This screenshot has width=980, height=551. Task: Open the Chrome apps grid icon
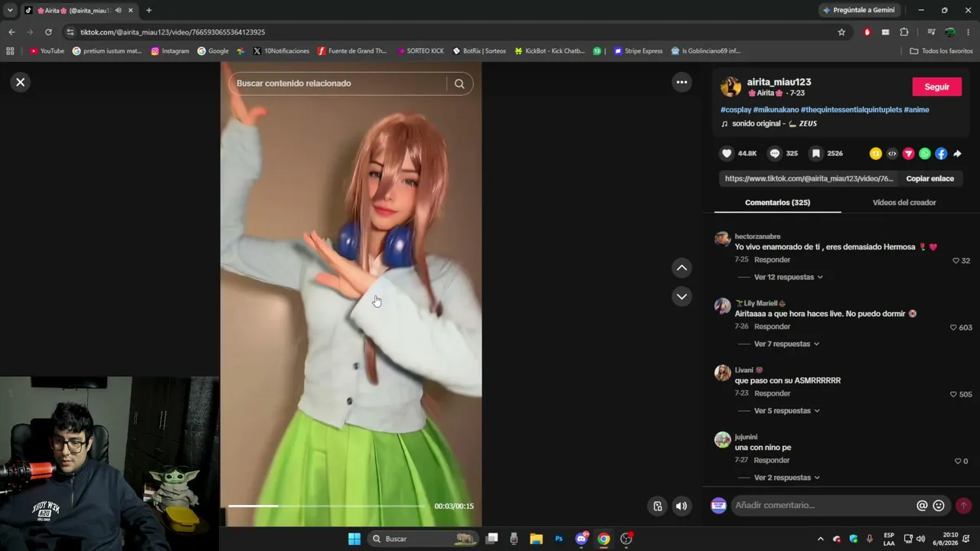click(10, 51)
